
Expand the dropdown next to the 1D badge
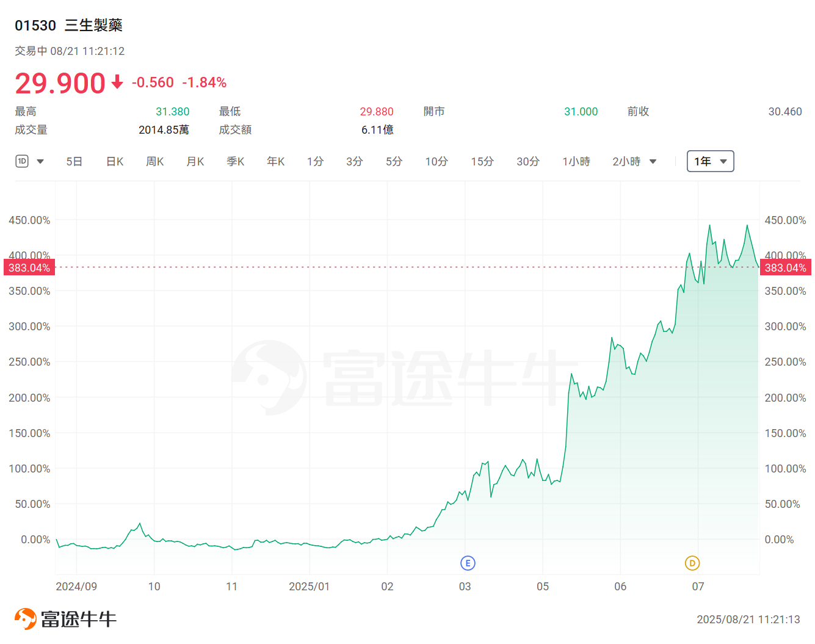point(40,161)
